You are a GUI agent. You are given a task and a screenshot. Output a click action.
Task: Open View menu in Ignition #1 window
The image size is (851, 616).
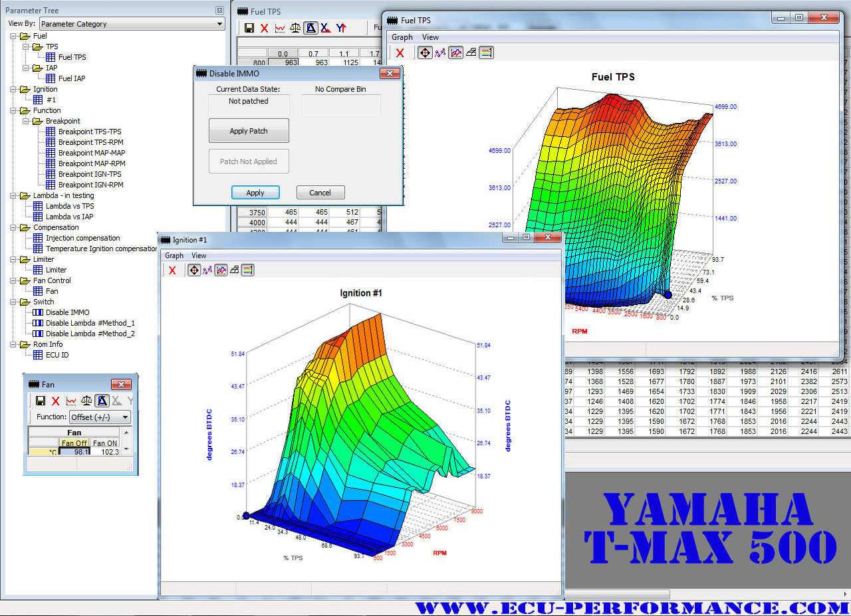tap(199, 255)
